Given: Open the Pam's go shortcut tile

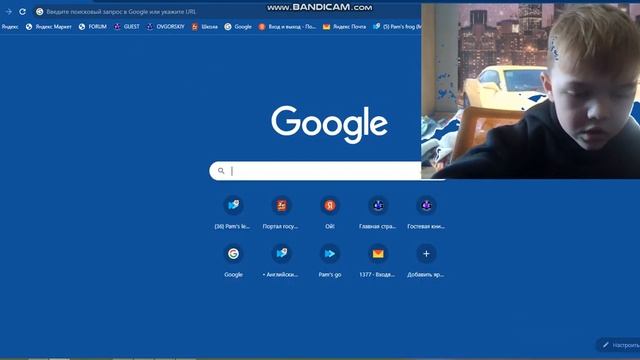Looking at the screenshot, I should pos(330,261).
